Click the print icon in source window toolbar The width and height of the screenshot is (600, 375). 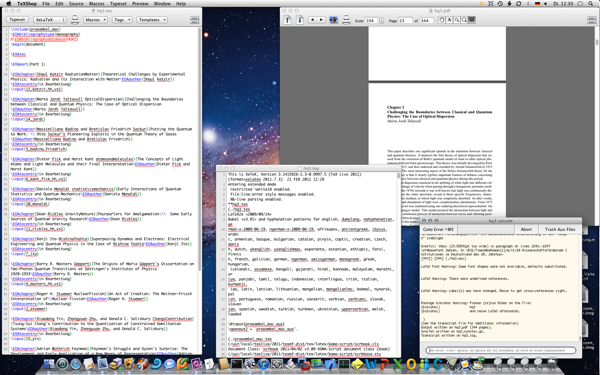[75, 20]
